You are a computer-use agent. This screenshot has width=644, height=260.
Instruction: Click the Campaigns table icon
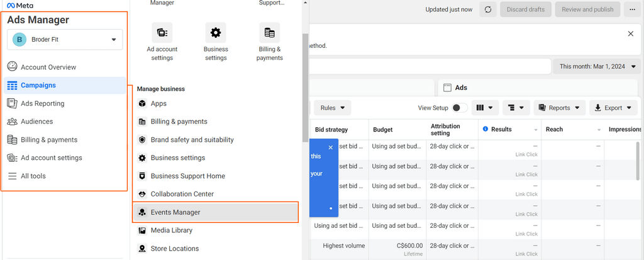13,85
